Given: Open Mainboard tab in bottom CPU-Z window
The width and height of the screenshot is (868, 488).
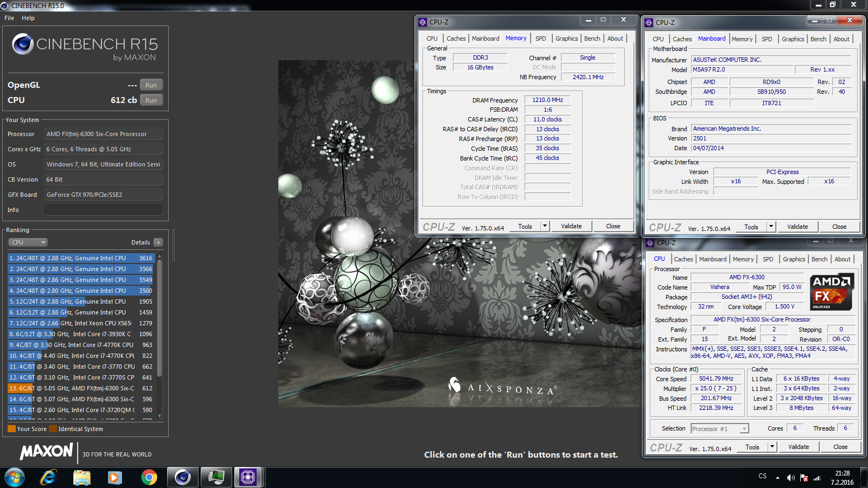Looking at the screenshot, I should [x=713, y=259].
